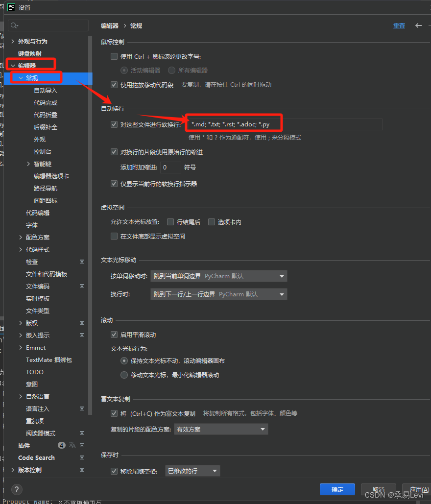Open the 文件类型 settings page
Image resolution: width=431 pixels, height=504 pixels.
pyautogui.click(x=38, y=311)
